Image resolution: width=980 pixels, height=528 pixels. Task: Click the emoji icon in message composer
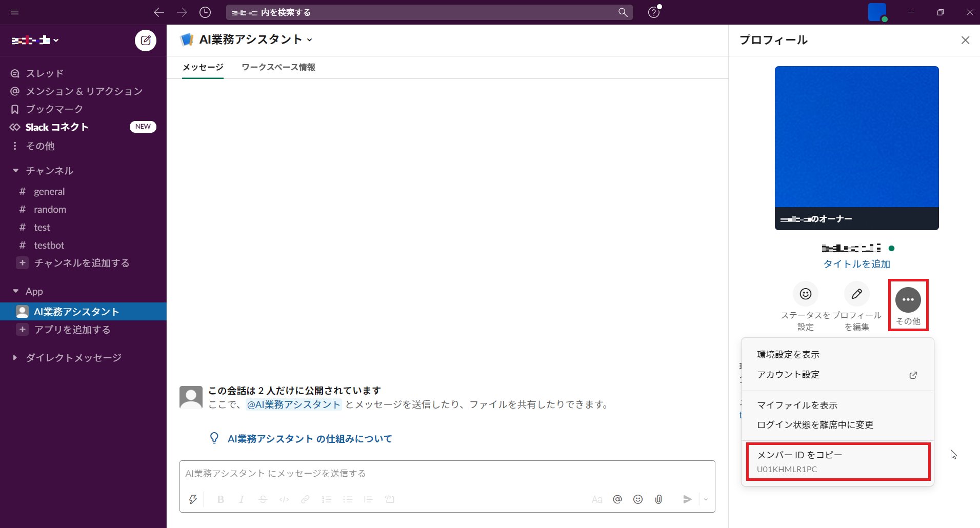point(638,499)
